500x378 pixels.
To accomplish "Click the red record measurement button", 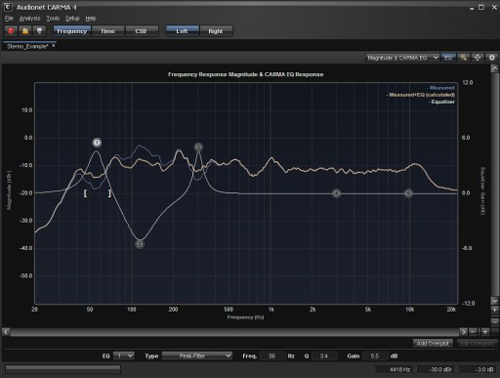I will click(x=11, y=31).
